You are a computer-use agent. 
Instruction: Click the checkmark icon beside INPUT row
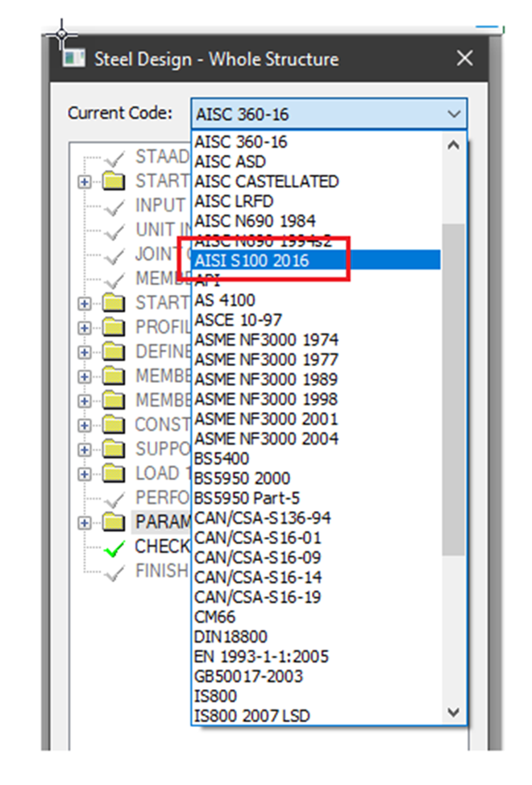114,208
